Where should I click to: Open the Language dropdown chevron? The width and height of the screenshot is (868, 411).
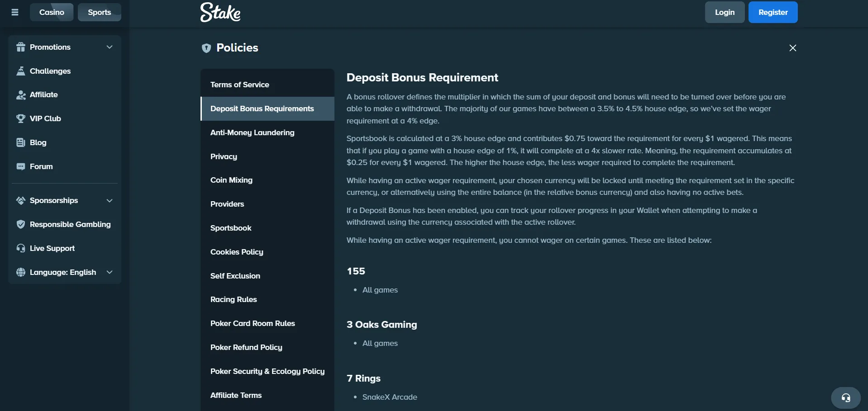coord(110,272)
